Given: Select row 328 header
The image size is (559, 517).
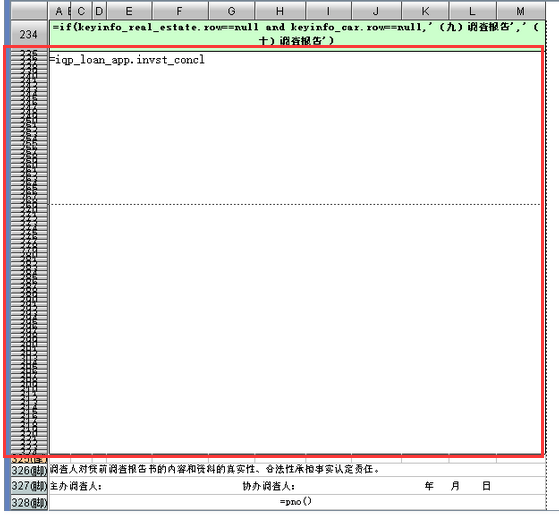Looking at the screenshot, I should coord(29,502).
